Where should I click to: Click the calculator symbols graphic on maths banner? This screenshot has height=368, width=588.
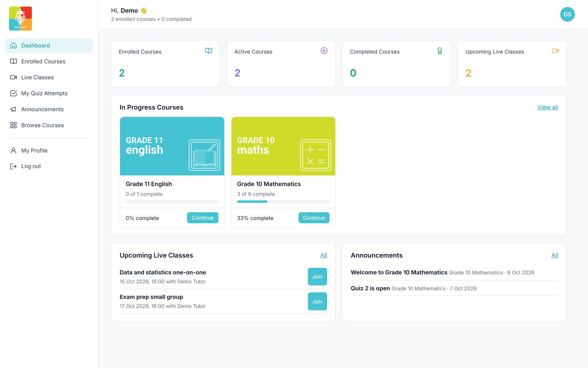point(316,155)
